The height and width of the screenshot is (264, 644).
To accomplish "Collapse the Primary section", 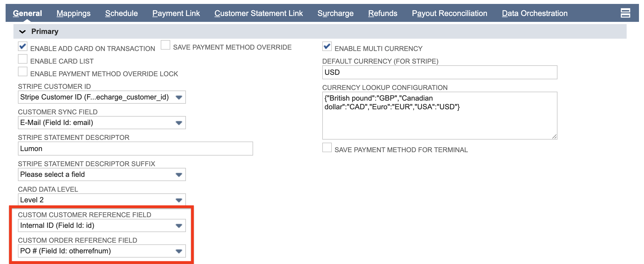I will pos(22,31).
